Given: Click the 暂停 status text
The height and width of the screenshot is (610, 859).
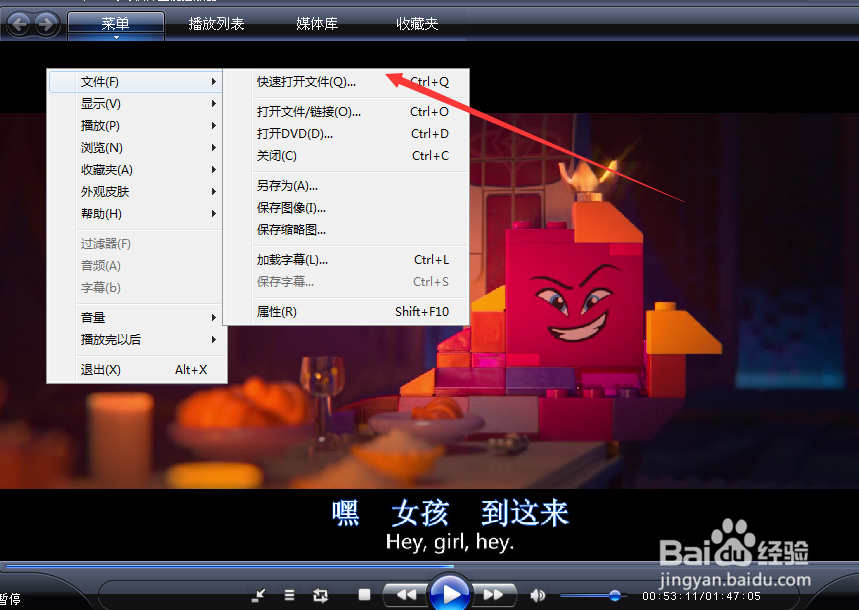Looking at the screenshot, I should 10,599.
